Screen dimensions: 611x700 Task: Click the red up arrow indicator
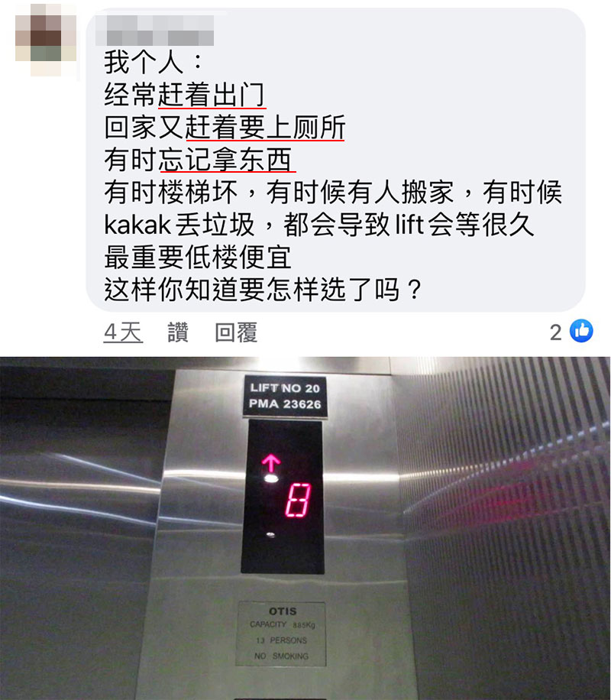(x=270, y=463)
